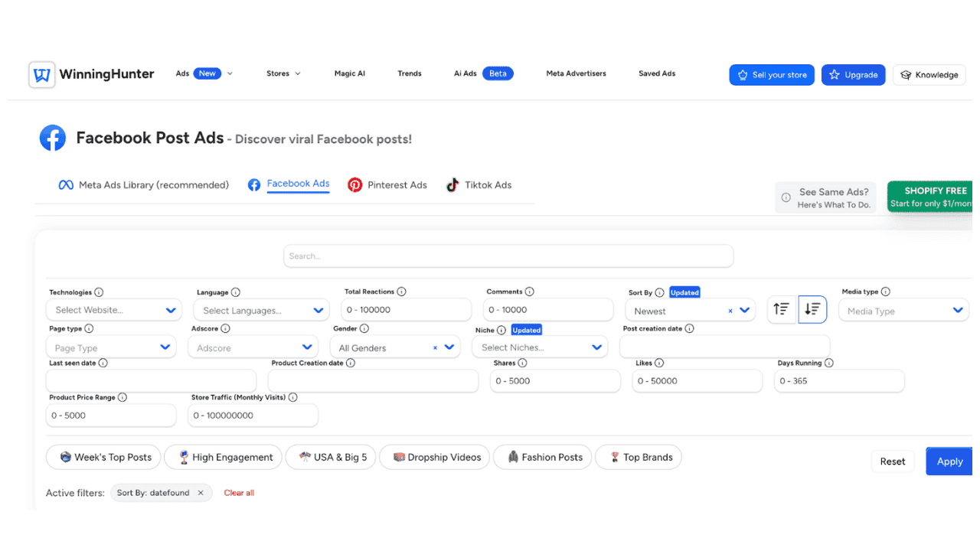Click the Meta logo beside Ads Library
Image resolution: width=980 pixels, height=551 pixels.
click(66, 184)
